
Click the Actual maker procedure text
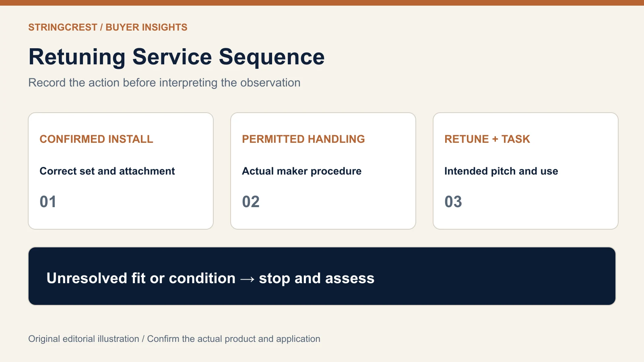(x=301, y=171)
